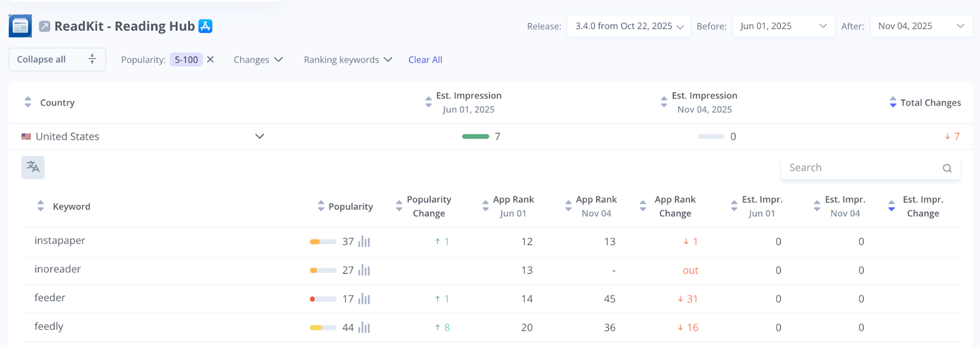
Task: Click the App Store badge icon
Action: [x=206, y=26]
